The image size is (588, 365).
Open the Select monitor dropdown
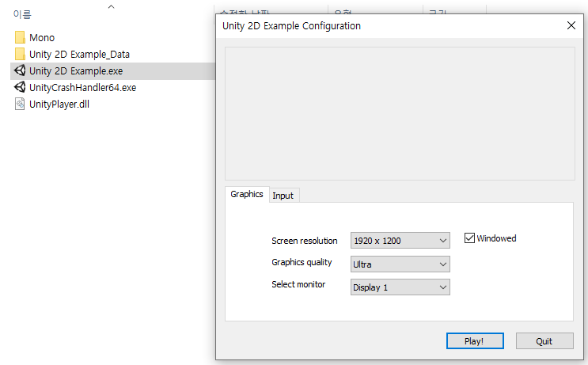coord(400,287)
